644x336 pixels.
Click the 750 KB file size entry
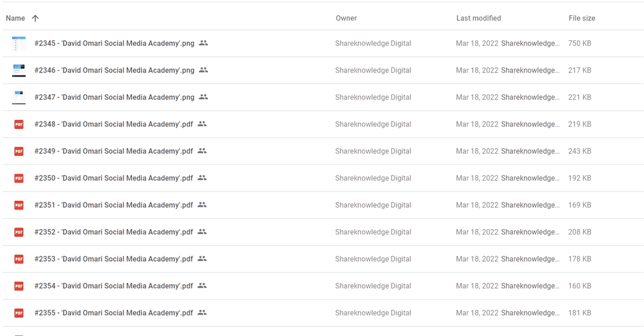tap(579, 43)
